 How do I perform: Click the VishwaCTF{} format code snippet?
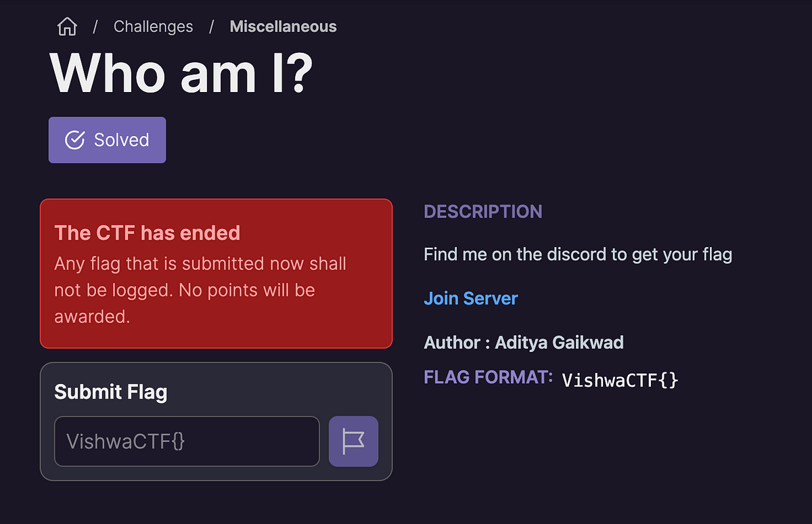click(619, 379)
